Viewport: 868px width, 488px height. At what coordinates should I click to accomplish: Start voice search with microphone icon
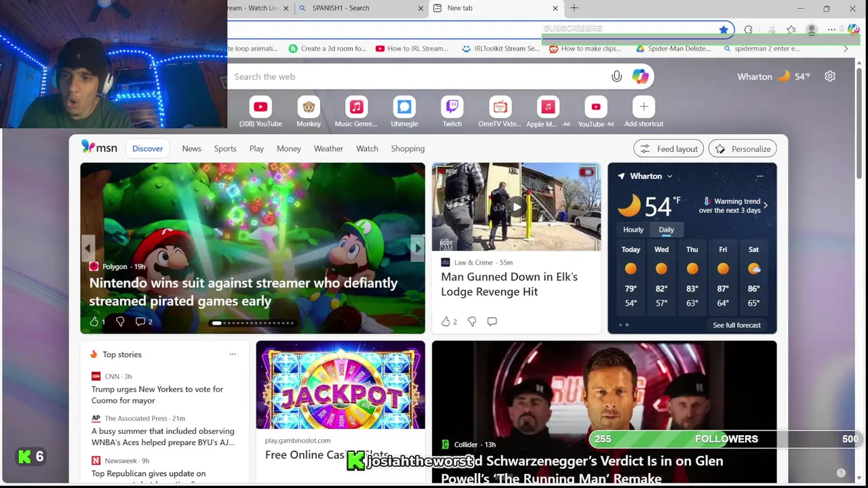[616, 77]
